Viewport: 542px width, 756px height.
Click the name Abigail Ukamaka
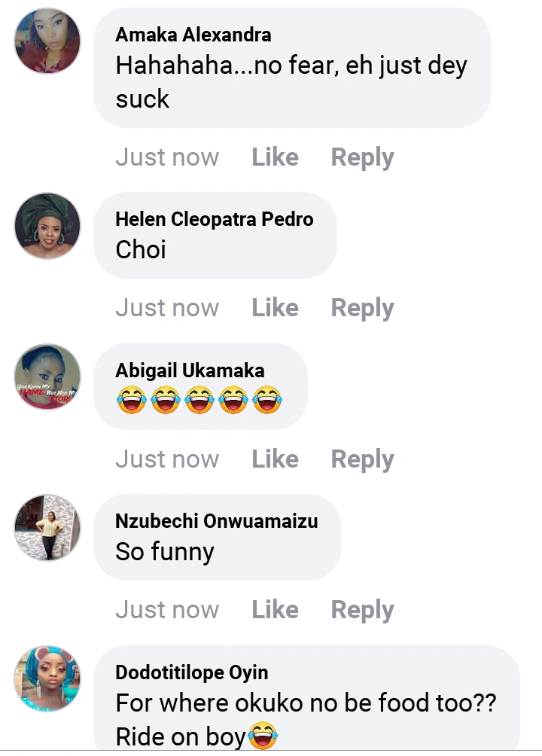[190, 370]
